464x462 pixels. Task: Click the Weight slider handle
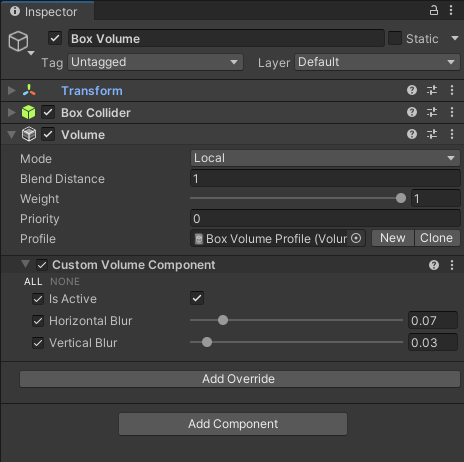[x=401, y=198]
